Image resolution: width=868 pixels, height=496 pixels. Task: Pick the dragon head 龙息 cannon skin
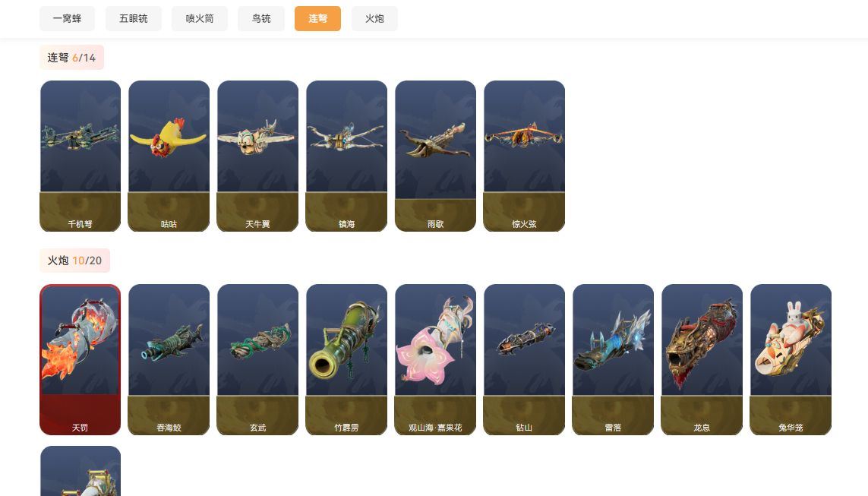(702, 360)
